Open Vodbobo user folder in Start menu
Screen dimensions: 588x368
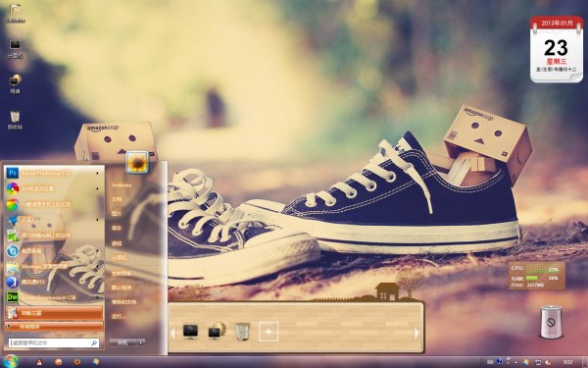(x=122, y=184)
